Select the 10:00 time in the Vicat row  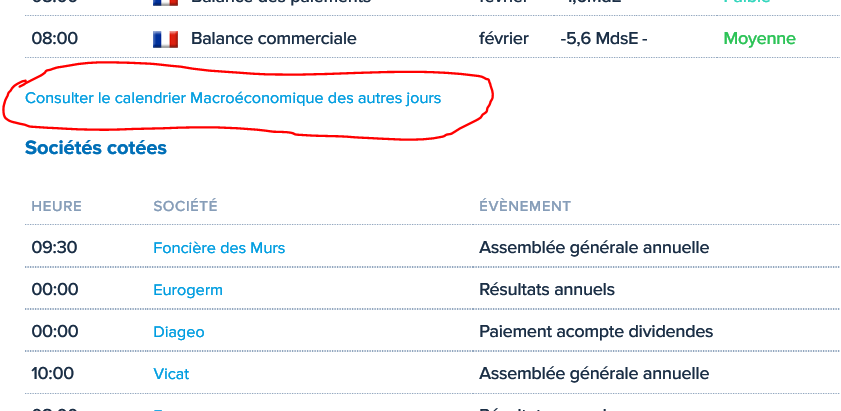[x=53, y=374]
